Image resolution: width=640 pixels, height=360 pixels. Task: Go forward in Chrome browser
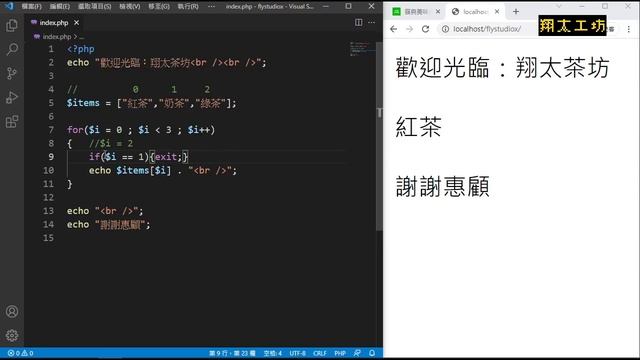[x=409, y=29]
